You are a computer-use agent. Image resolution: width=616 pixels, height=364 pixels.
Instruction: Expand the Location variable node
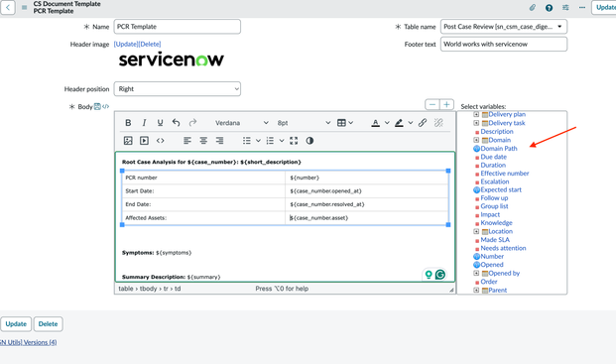point(476,231)
